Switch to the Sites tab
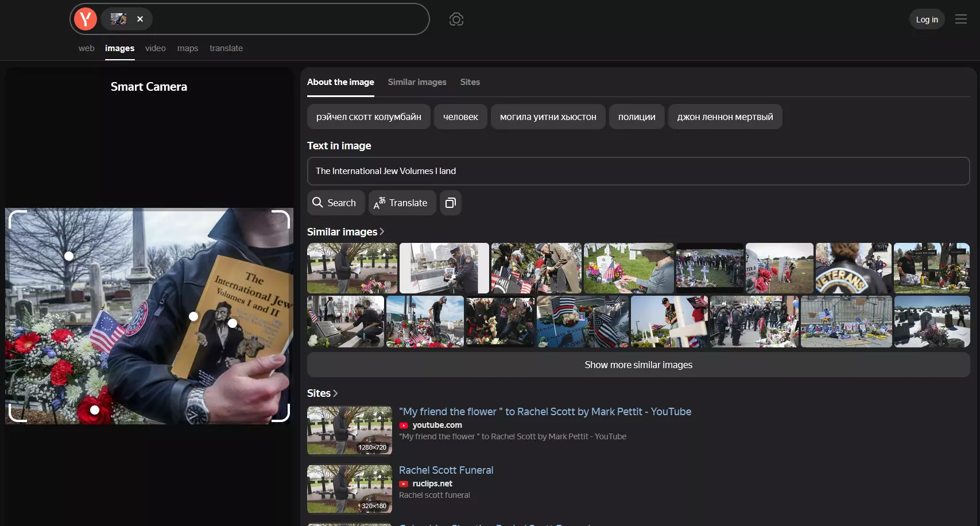The image size is (980, 526). 470,82
